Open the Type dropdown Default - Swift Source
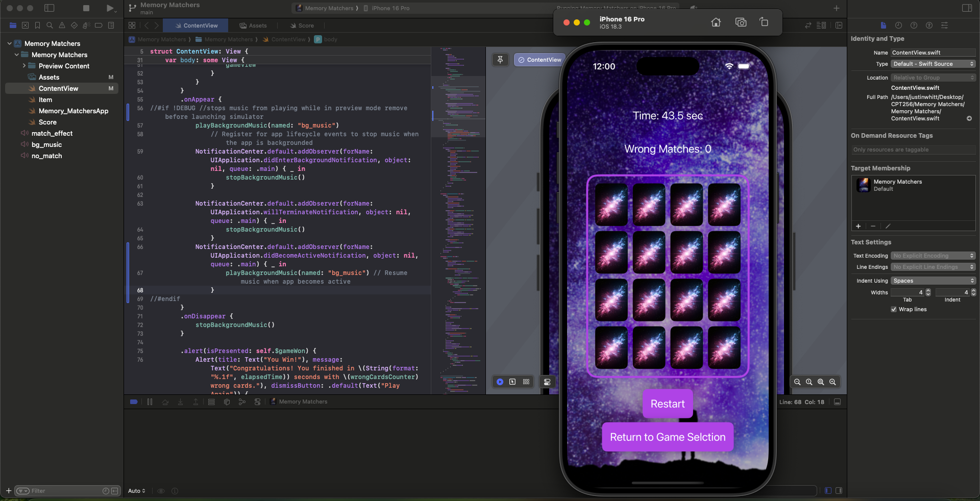980x501 pixels. [x=933, y=64]
